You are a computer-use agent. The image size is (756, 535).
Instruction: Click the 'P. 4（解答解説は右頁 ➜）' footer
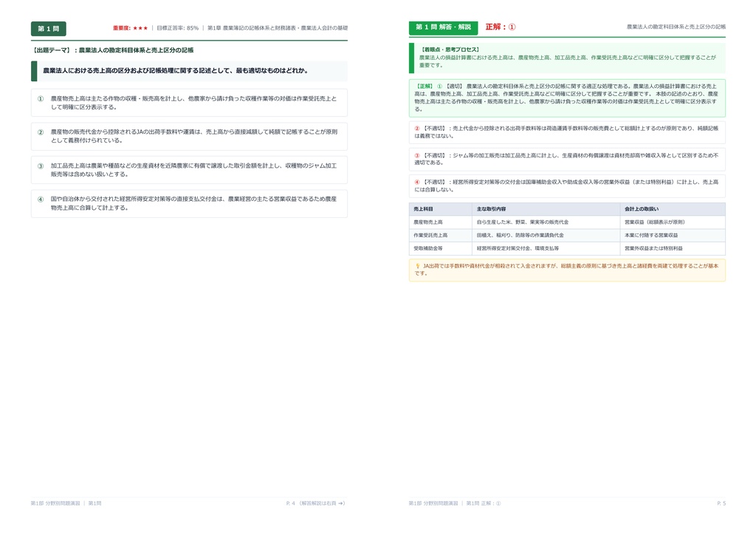tap(316, 503)
